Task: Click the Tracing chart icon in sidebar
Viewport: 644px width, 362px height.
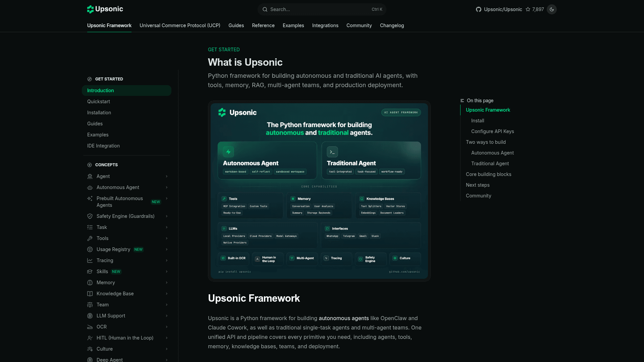Action: pyautogui.click(x=90, y=260)
